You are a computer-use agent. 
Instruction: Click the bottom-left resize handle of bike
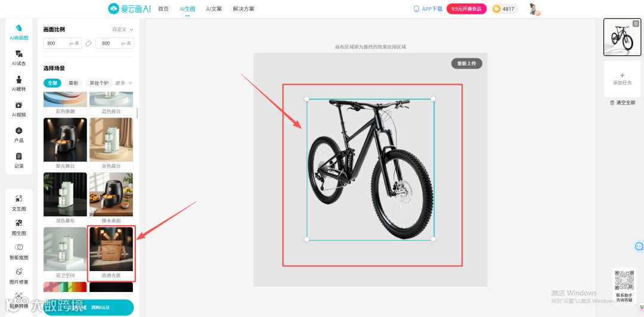click(x=306, y=239)
